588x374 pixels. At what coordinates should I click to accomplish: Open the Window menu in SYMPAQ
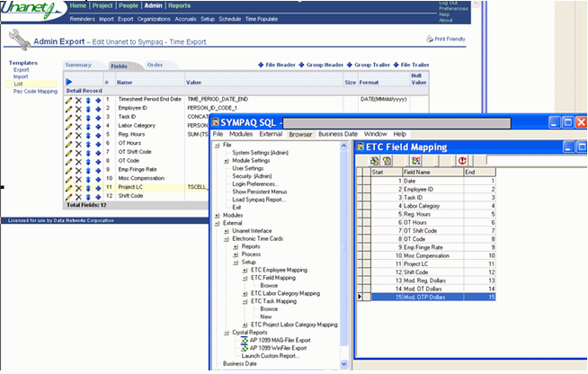pos(376,134)
